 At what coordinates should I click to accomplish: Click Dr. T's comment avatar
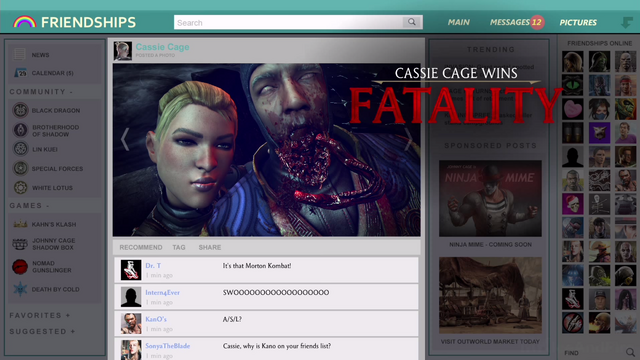pos(131,270)
